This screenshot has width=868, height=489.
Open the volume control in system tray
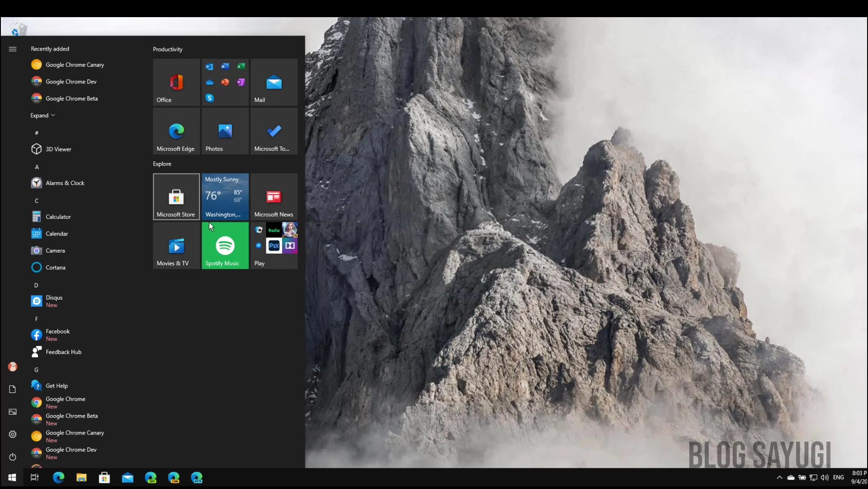coord(824,477)
